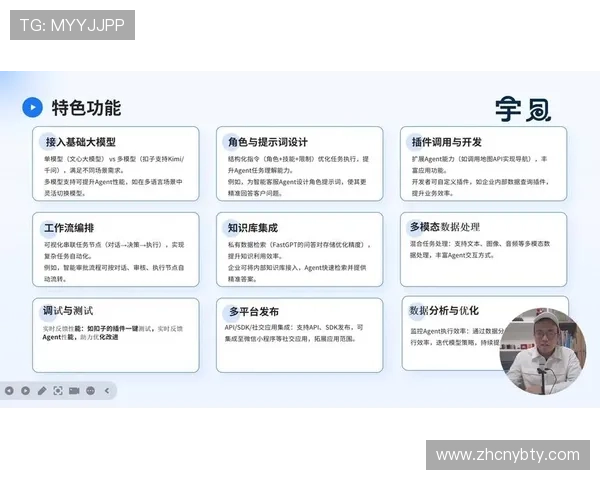
Task: Advance to the next slide arrow
Action: click(x=26, y=391)
